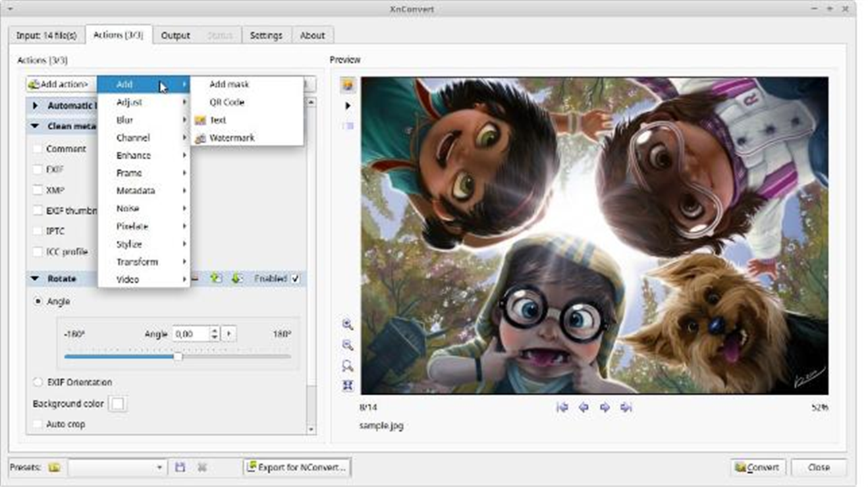Tick the ICC profile checkbox
This screenshot has height=487, width=868.
coord(38,252)
